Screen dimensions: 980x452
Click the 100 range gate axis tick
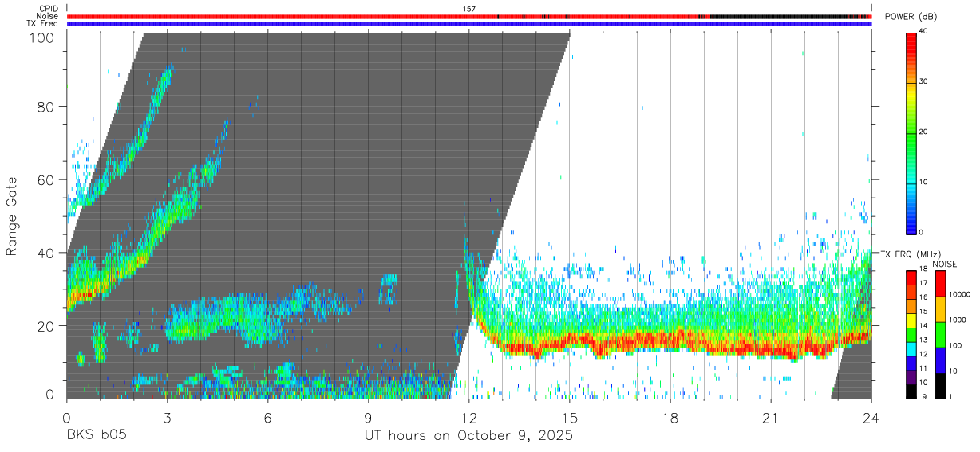42,37
